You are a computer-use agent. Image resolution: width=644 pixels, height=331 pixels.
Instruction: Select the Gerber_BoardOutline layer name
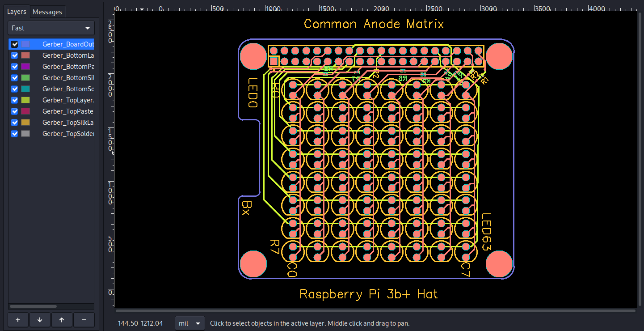coord(68,44)
